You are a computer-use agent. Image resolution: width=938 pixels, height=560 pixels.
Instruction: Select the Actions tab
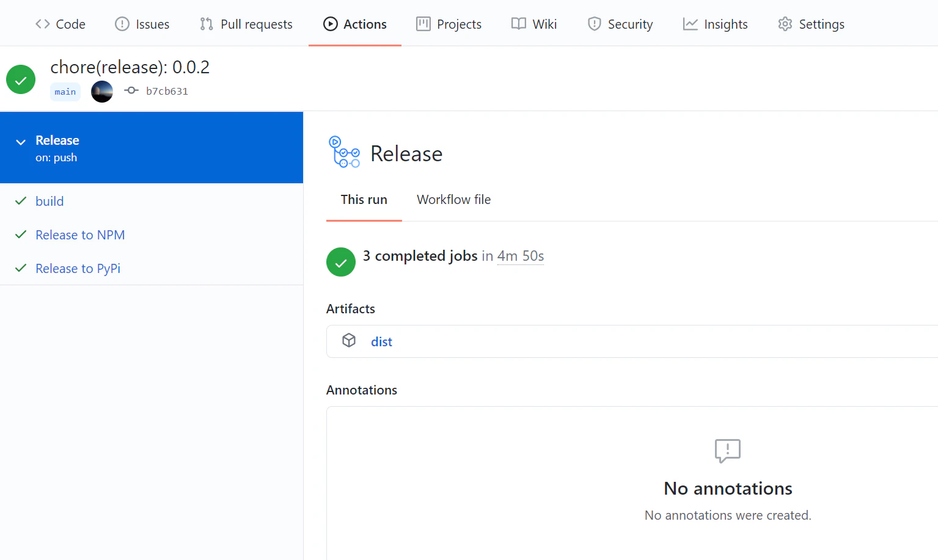354,24
